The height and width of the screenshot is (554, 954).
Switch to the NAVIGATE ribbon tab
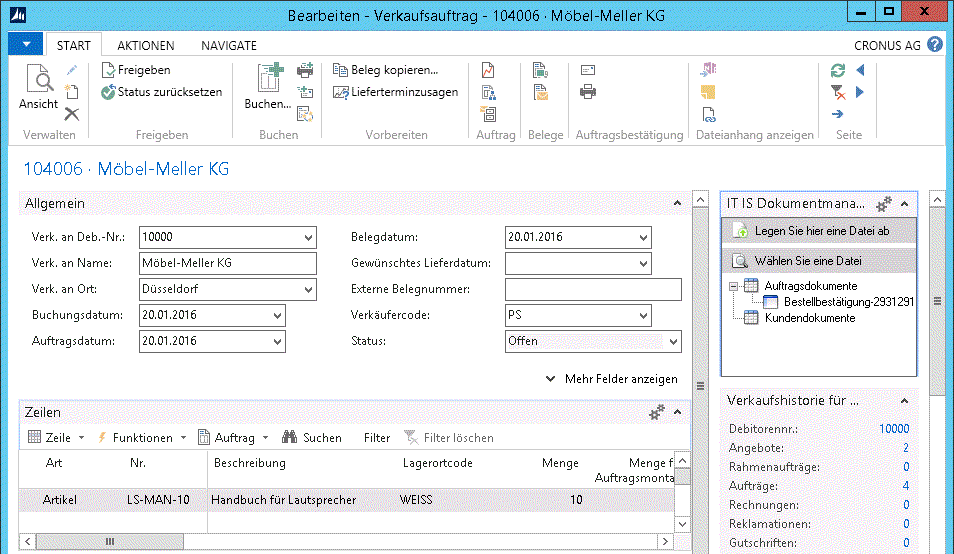(229, 46)
